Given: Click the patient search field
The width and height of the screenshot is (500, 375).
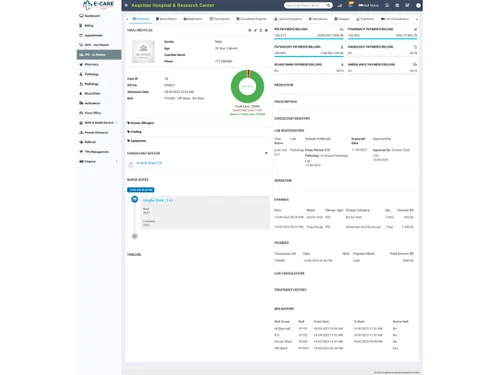Looking at the screenshot, I should coord(305,5).
